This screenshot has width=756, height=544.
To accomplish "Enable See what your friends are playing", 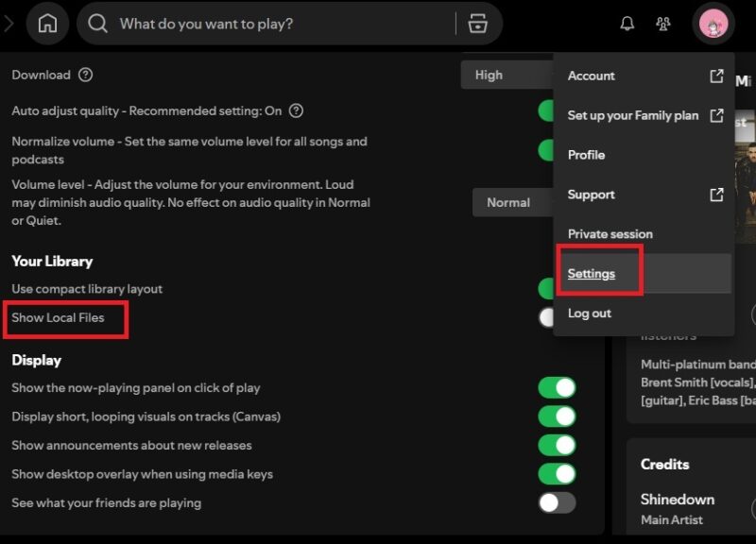I will click(x=559, y=502).
